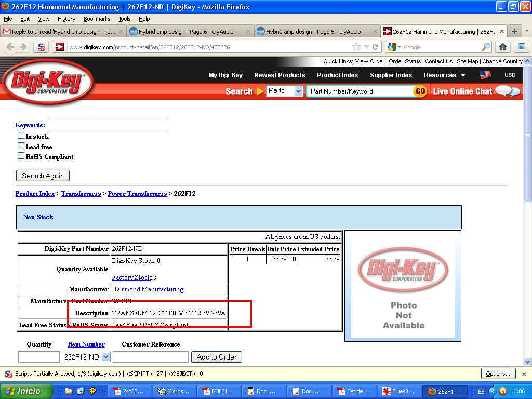Click the Digi-Key Corporation logo
This screenshot has height=399, width=532.
coord(47,82)
